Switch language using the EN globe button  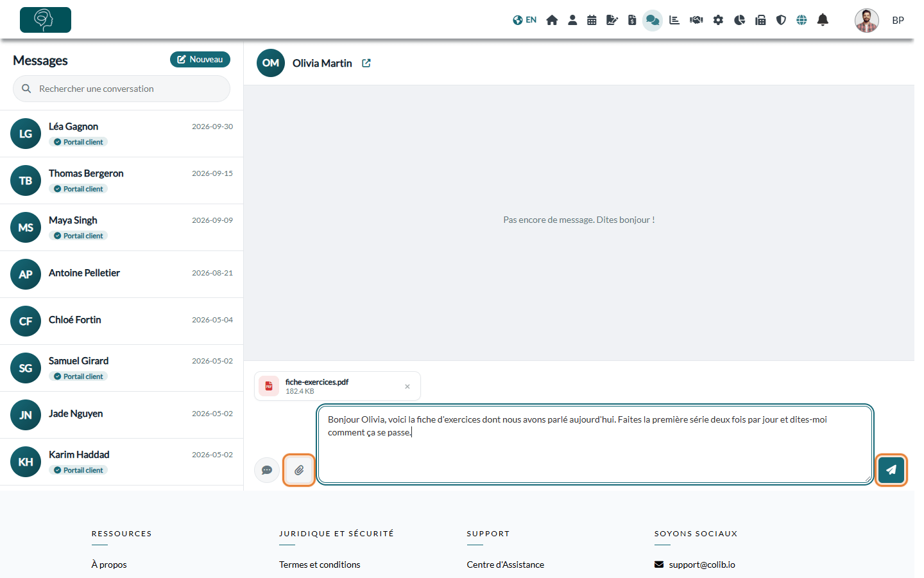(524, 20)
